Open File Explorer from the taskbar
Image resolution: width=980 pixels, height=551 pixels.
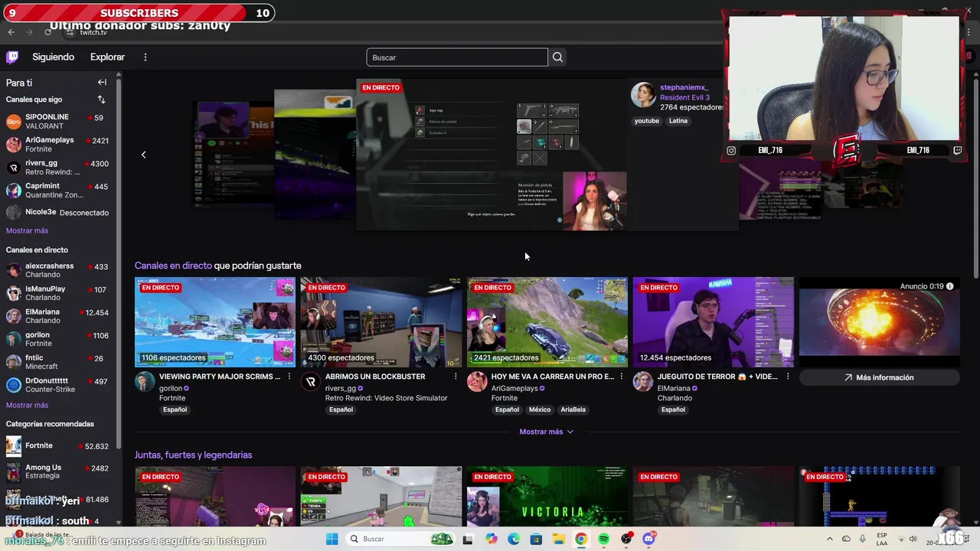(558, 539)
